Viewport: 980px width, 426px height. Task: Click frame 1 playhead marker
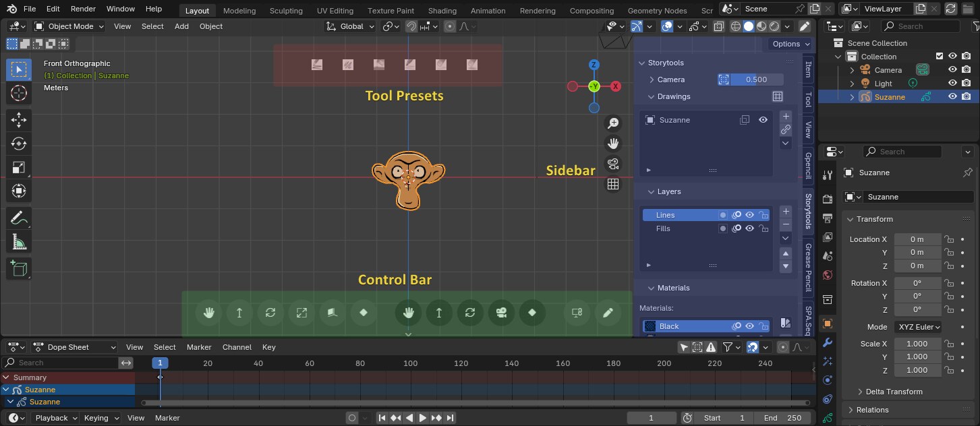click(x=160, y=363)
